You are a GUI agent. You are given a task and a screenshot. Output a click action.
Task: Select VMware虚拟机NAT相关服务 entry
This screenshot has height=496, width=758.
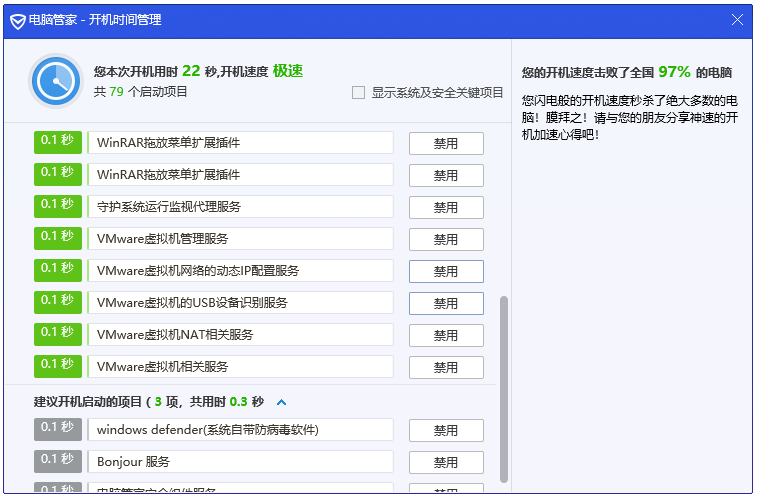point(240,335)
